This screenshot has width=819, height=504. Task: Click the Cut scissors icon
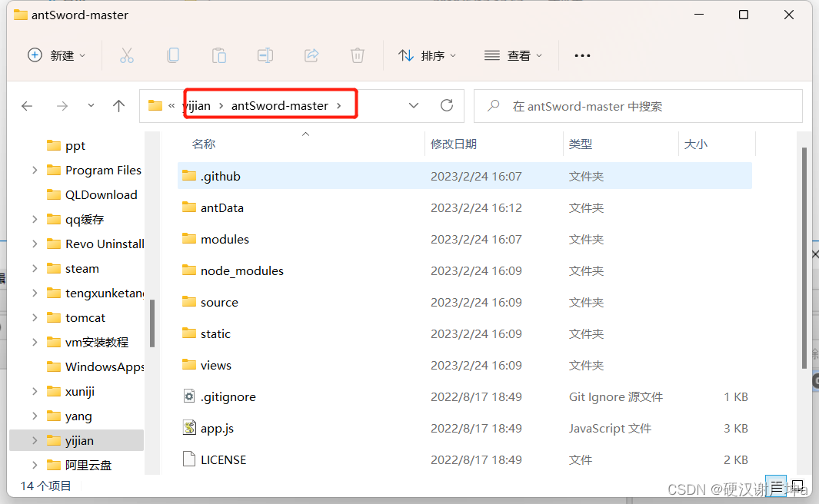point(126,55)
